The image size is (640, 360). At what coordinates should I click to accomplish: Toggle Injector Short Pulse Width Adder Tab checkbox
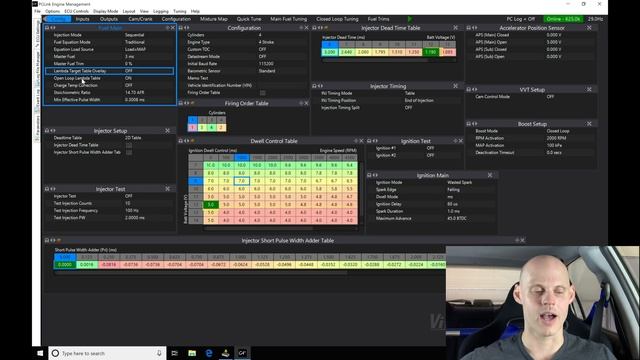(129, 152)
